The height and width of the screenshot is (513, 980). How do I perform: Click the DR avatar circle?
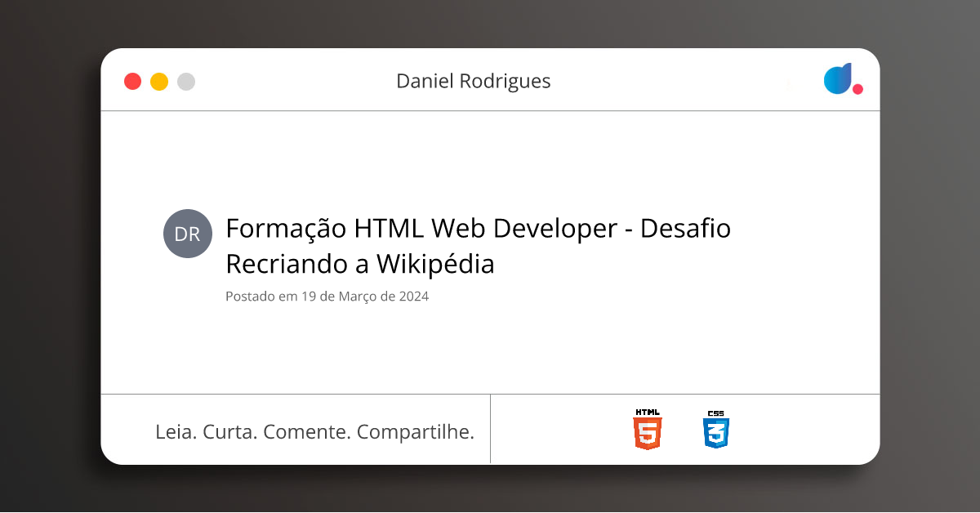(x=188, y=234)
